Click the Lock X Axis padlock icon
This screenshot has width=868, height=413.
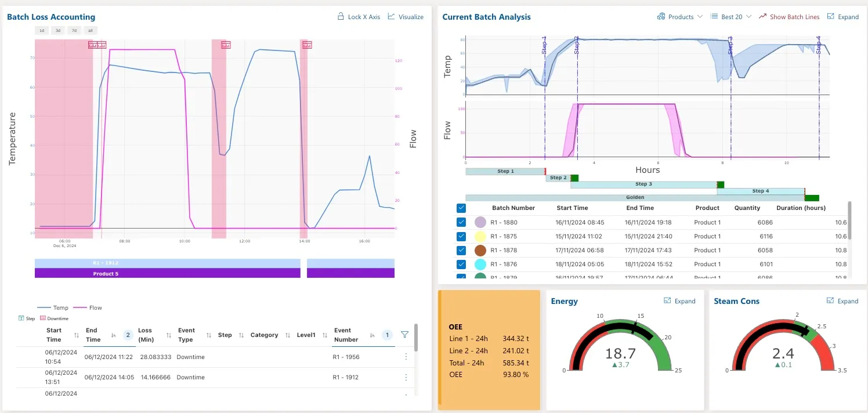tap(341, 17)
